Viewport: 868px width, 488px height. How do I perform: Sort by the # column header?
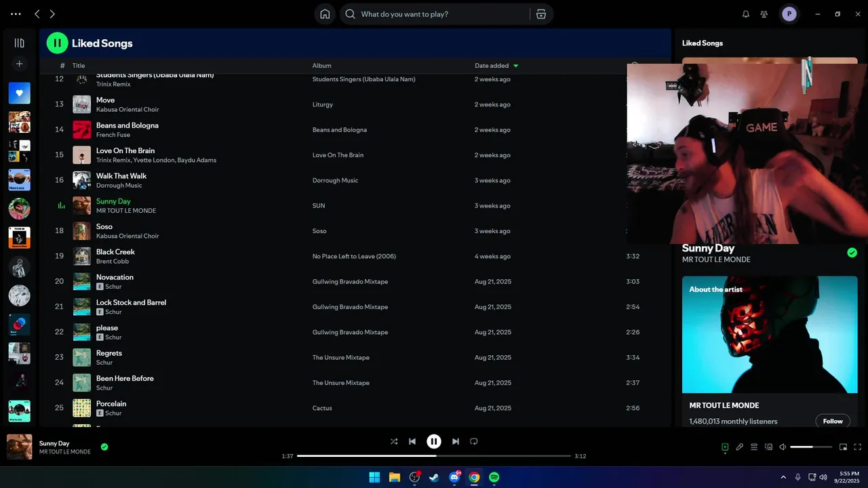pyautogui.click(x=62, y=66)
